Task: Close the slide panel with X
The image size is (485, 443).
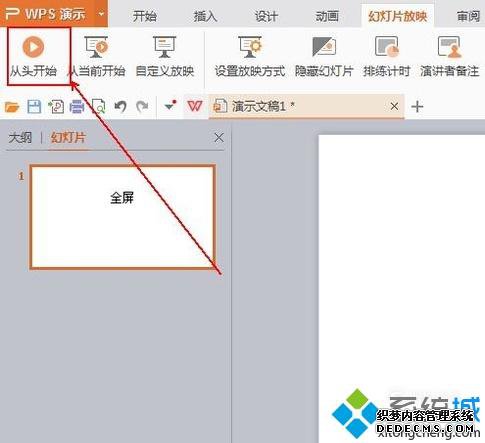Action: coord(219,137)
